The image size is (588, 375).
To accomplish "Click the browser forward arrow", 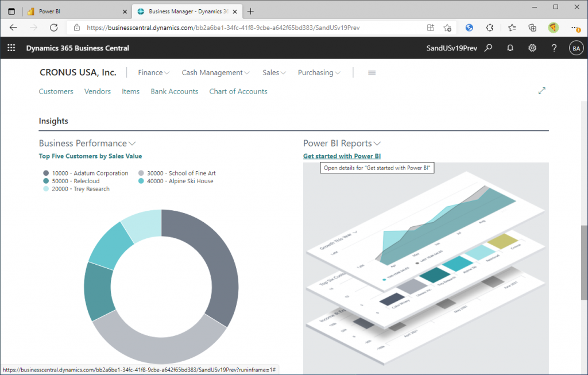I will [34, 28].
